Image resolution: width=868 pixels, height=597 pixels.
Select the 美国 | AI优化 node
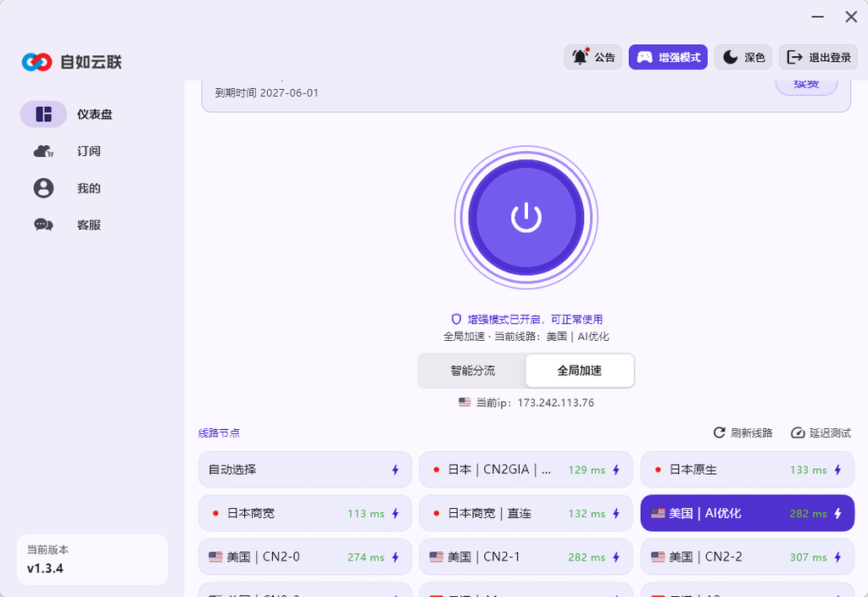748,513
